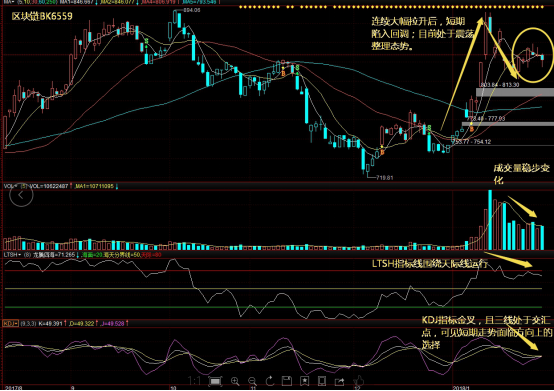
Task: Give a thumbs-up like to the image
Action: (358, 381)
